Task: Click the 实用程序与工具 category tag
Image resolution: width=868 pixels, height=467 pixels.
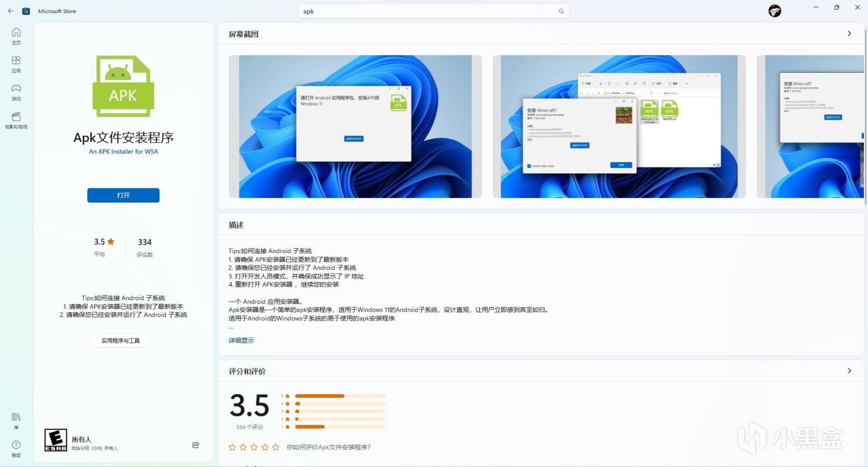Action: pyautogui.click(x=121, y=340)
